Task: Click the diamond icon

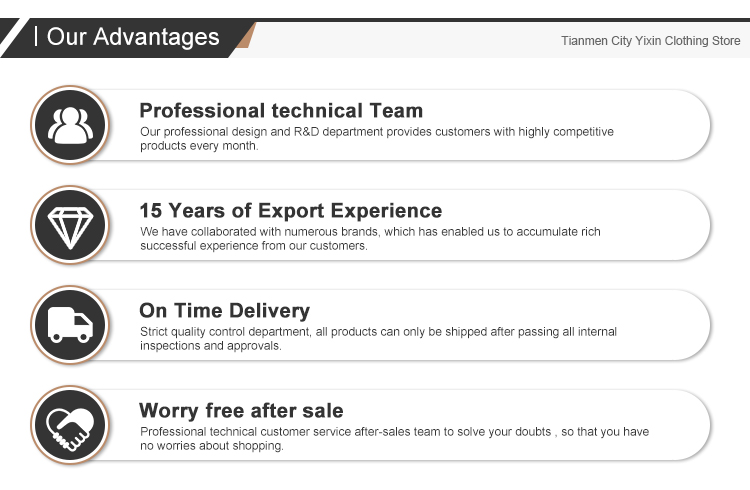Action: tap(70, 228)
